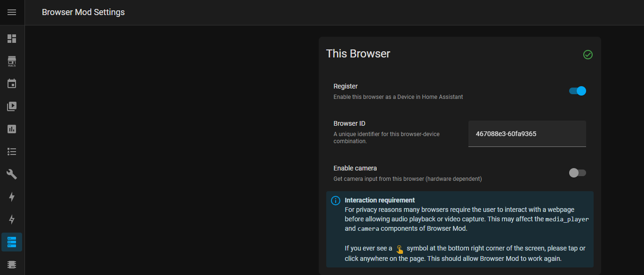Click the "For privacy reasons" paragraph
Screen dimensions: 644x275
(467, 219)
